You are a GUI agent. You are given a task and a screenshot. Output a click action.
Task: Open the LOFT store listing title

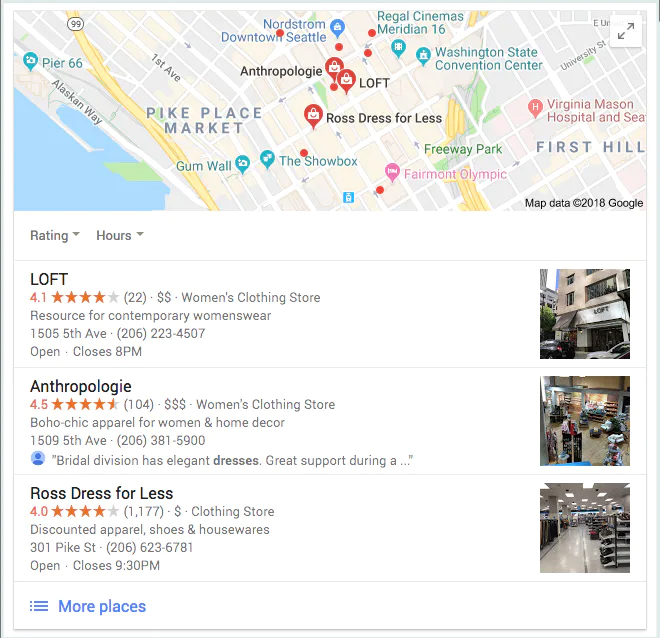(49, 279)
